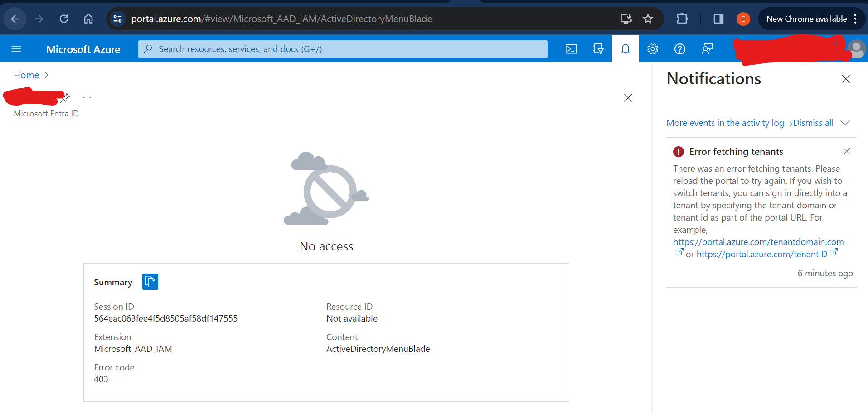
Task: Select the ActiveDirectoryMenuBlade content value
Action: pyautogui.click(x=378, y=349)
